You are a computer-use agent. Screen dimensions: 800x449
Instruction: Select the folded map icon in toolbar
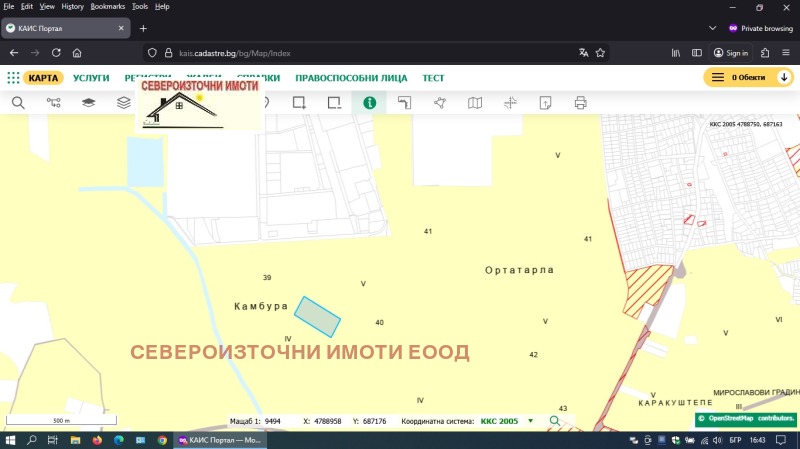(475, 102)
